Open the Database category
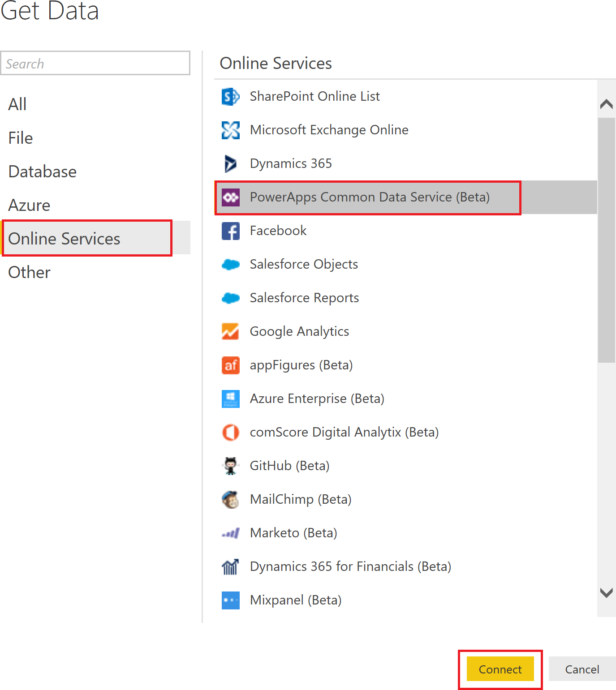 (x=95, y=171)
